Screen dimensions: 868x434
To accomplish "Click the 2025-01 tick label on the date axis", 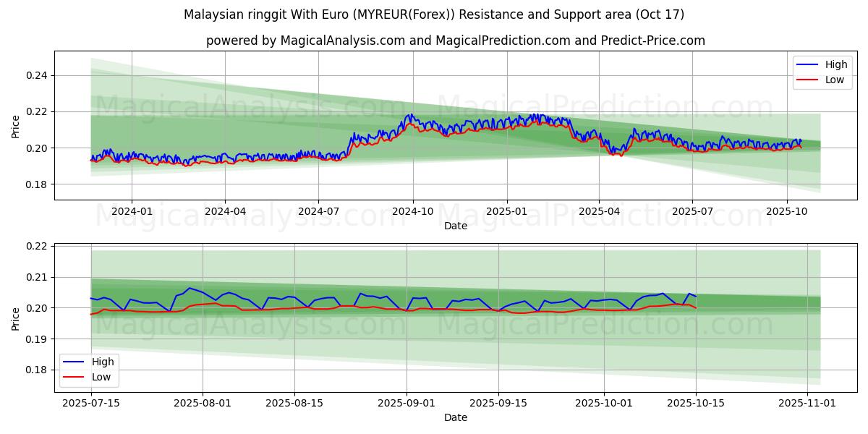I will tap(506, 211).
